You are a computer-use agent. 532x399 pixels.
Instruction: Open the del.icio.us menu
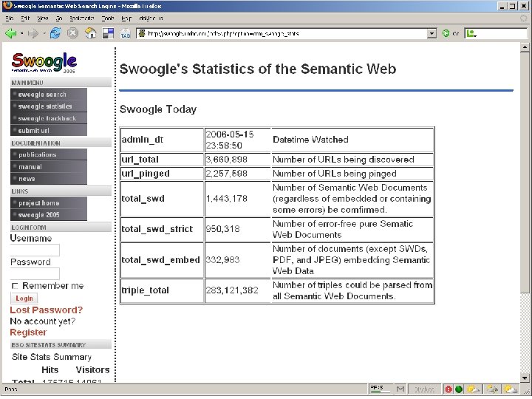151,18
